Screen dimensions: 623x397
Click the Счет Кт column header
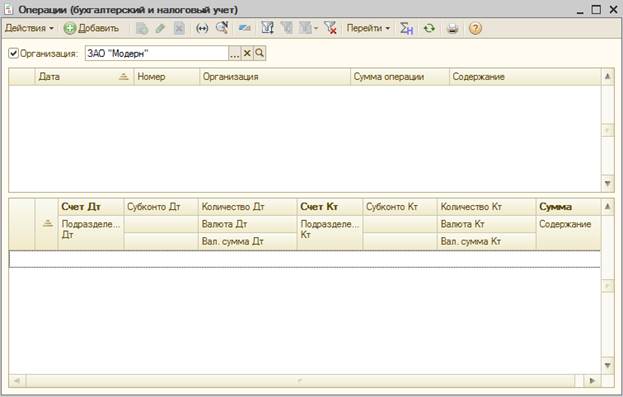pos(330,207)
